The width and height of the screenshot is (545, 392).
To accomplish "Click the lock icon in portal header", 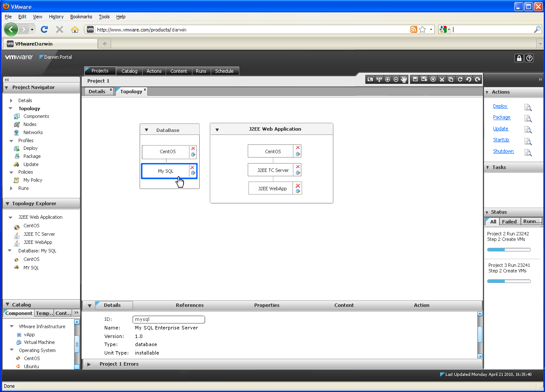I will coord(519,58).
